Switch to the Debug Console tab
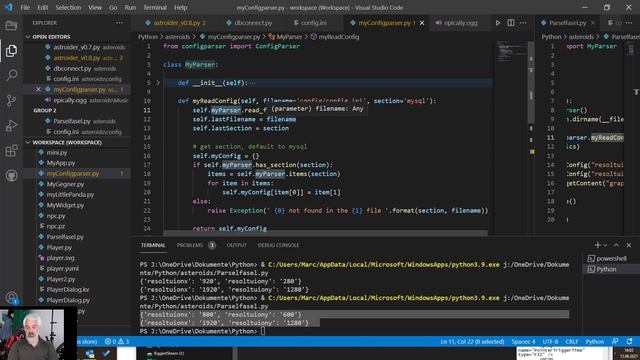 point(278,245)
